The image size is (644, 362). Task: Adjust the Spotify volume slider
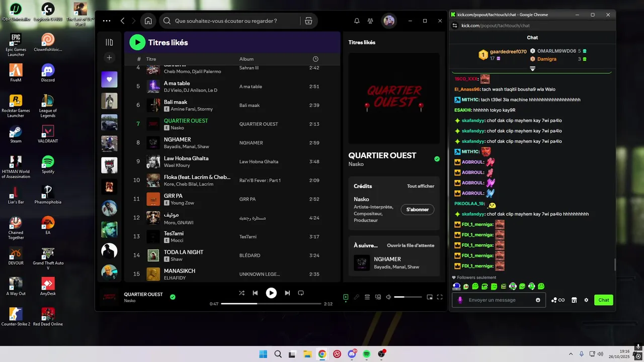pos(408,297)
